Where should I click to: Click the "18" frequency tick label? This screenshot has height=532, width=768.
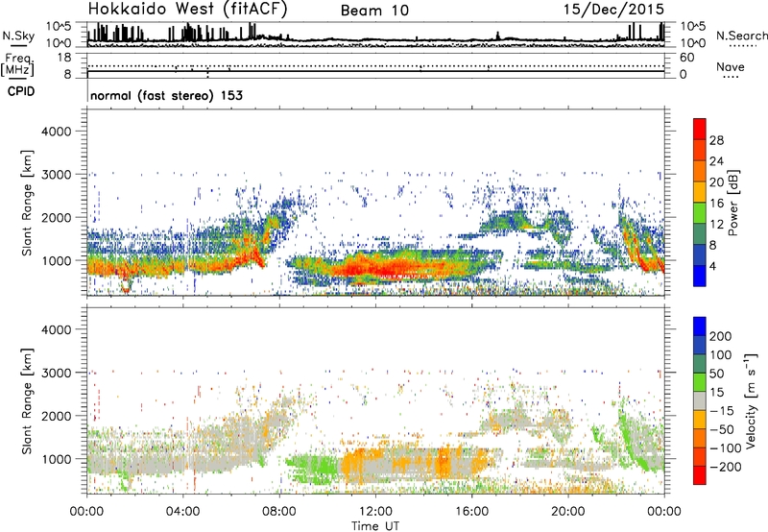click(64, 57)
